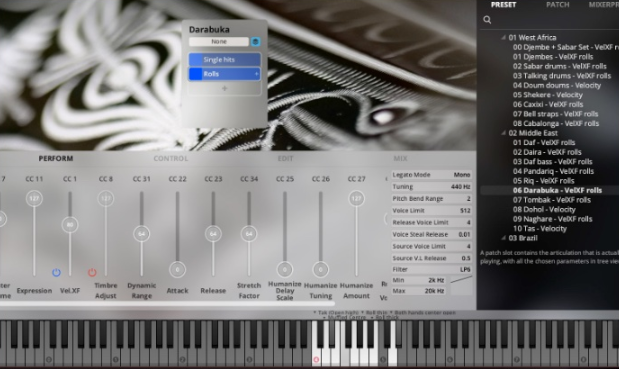Click the Source V.L Release field

[x=431, y=258]
